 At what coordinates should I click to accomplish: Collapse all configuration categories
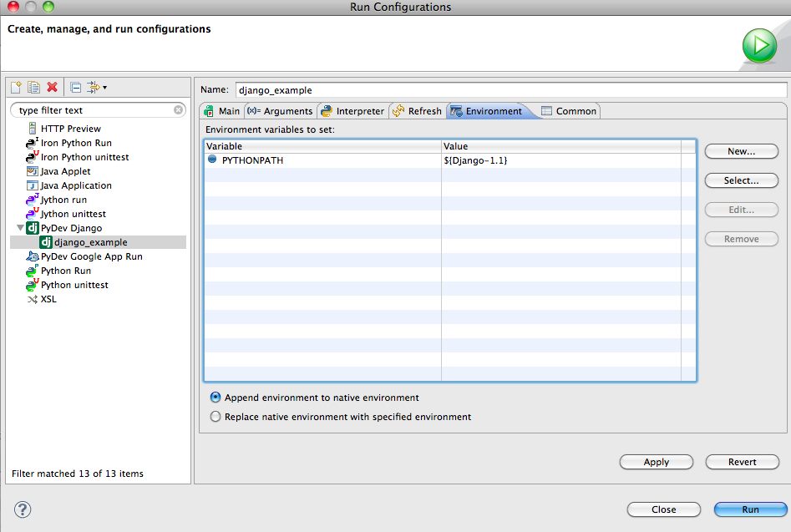[74, 87]
